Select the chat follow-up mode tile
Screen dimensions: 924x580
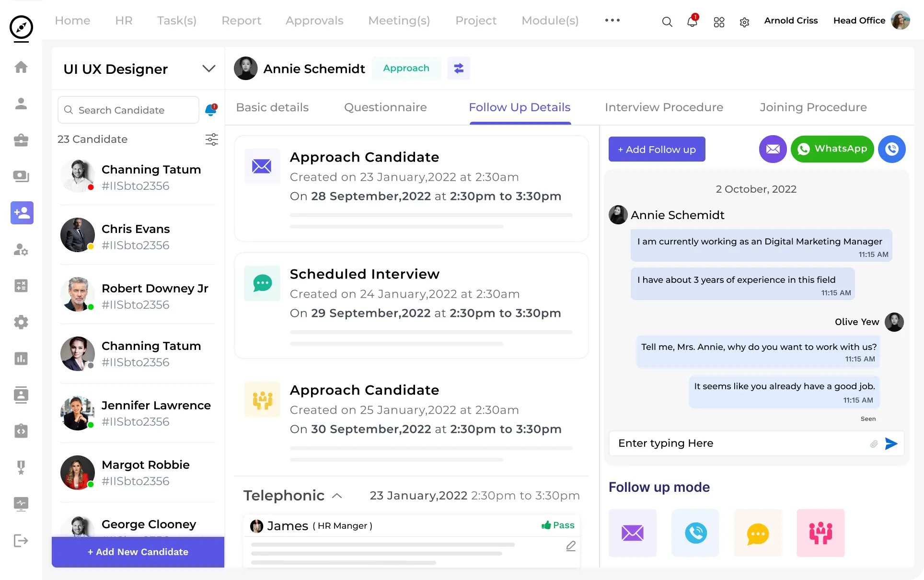pyautogui.click(x=758, y=533)
